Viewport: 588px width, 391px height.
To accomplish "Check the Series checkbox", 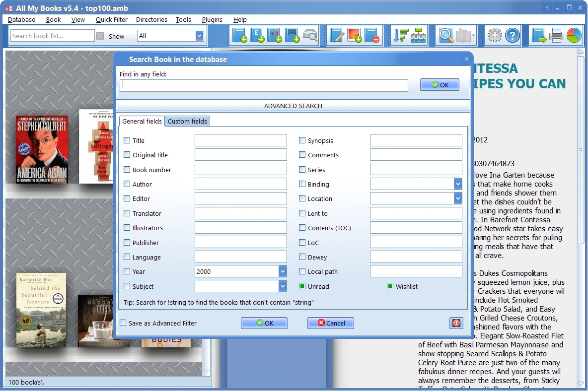I will [302, 169].
